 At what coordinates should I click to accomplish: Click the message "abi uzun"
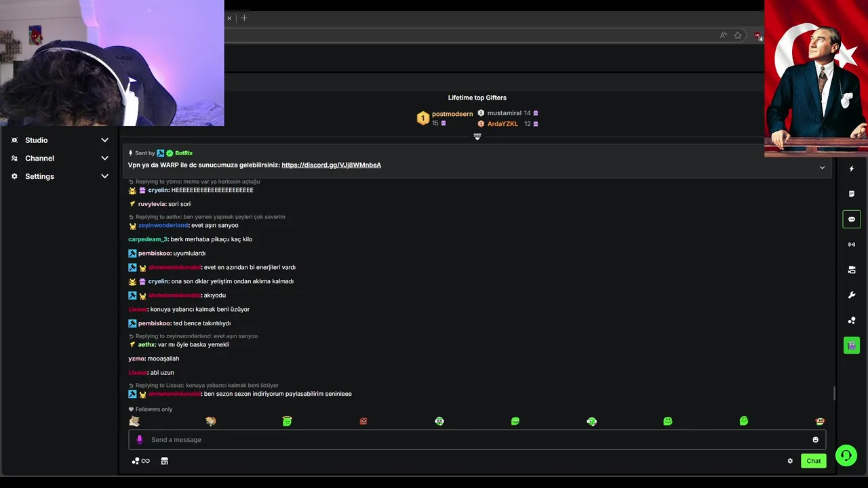tap(162, 373)
